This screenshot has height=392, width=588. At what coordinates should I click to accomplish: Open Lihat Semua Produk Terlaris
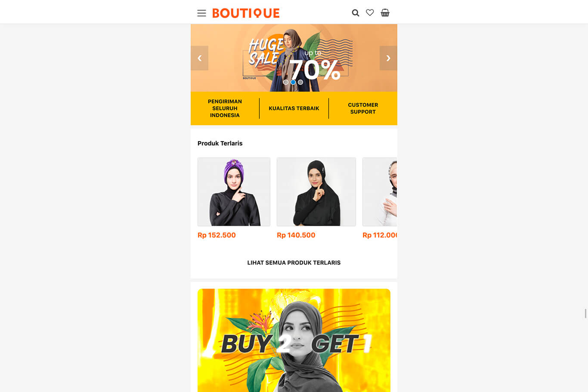pos(294,262)
